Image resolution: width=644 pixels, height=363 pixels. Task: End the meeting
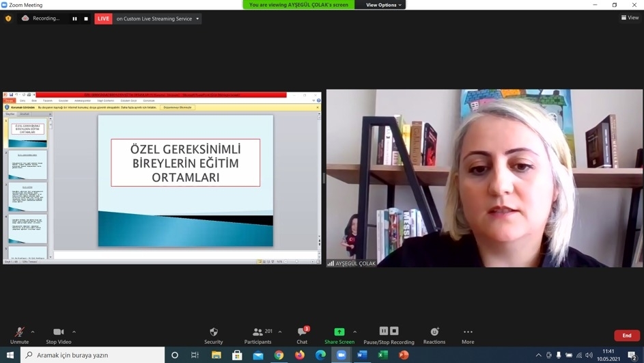[627, 336]
